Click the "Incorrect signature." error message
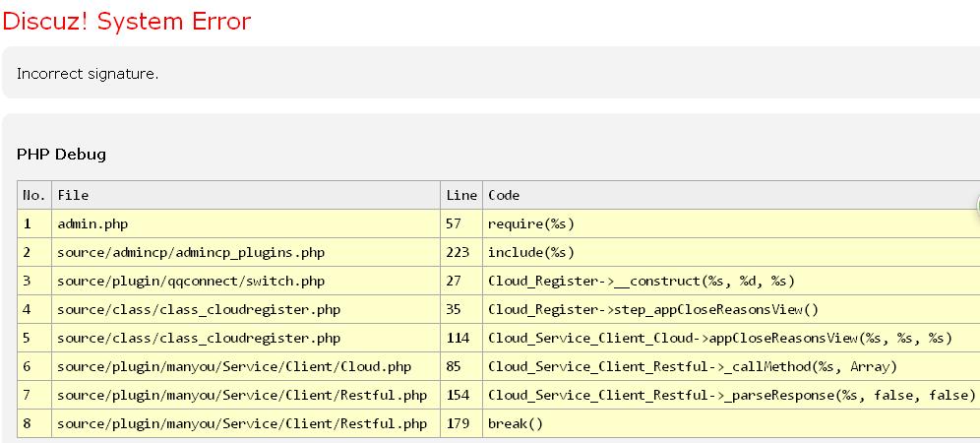 point(88,74)
